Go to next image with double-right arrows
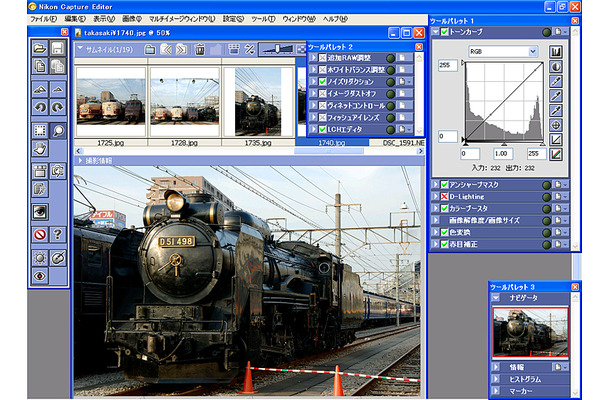 tap(181, 49)
